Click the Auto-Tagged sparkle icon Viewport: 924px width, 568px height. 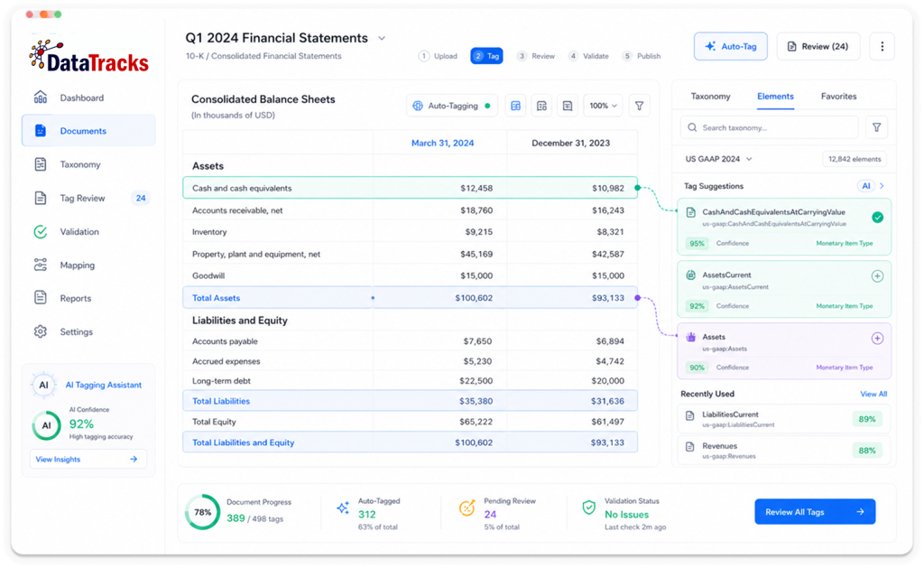click(343, 507)
